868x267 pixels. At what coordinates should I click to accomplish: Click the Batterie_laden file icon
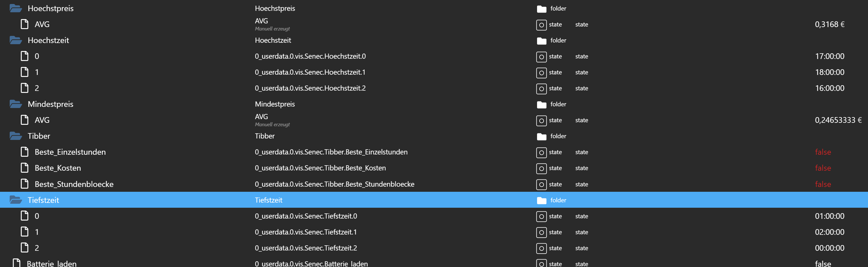[17, 263]
